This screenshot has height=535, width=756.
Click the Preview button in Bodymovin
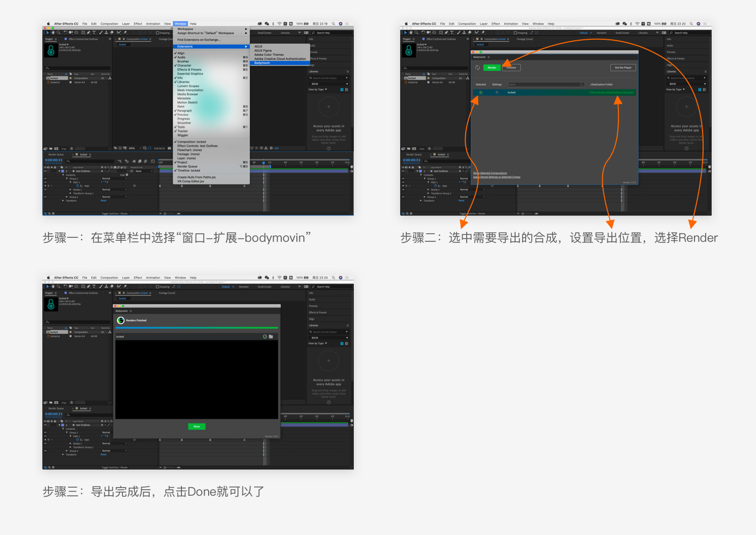[x=512, y=68]
